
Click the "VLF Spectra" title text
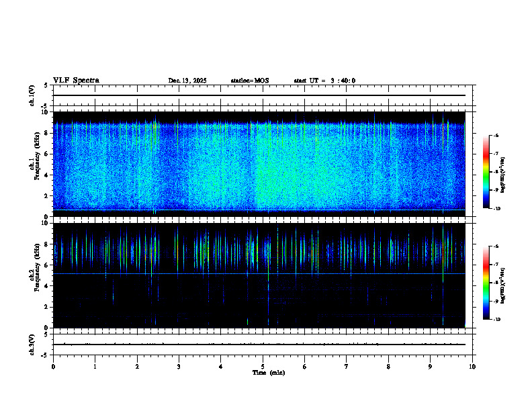pyautogui.click(x=76, y=81)
